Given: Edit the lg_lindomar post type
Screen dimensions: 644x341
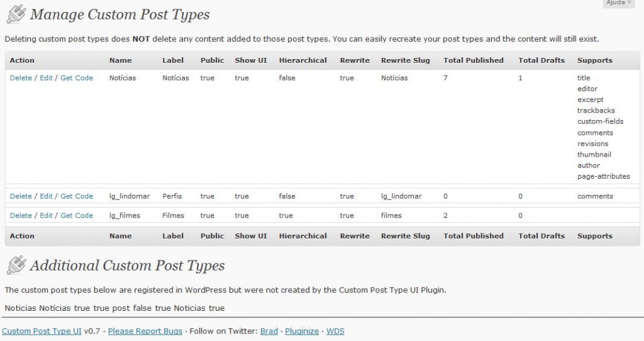Looking at the screenshot, I should click(46, 196).
